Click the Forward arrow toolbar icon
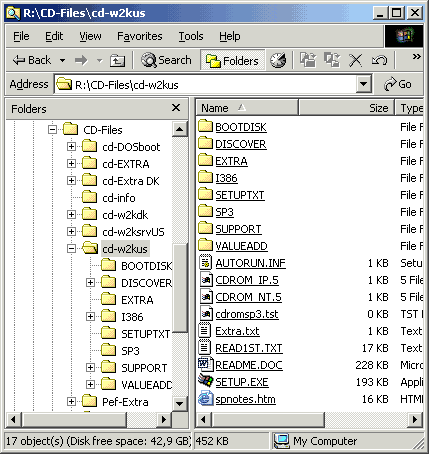The height and width of the screenshot is (454, 429). tap(81, 60)
